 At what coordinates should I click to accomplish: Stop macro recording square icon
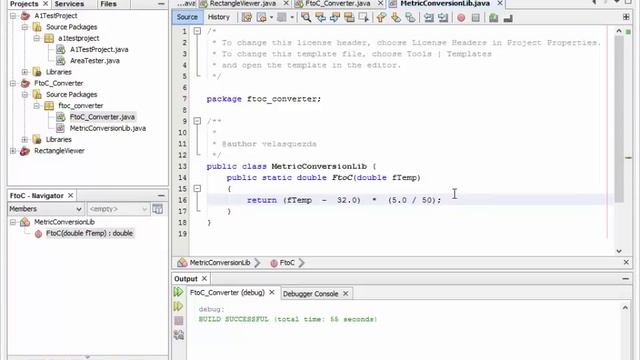[476, 18]
